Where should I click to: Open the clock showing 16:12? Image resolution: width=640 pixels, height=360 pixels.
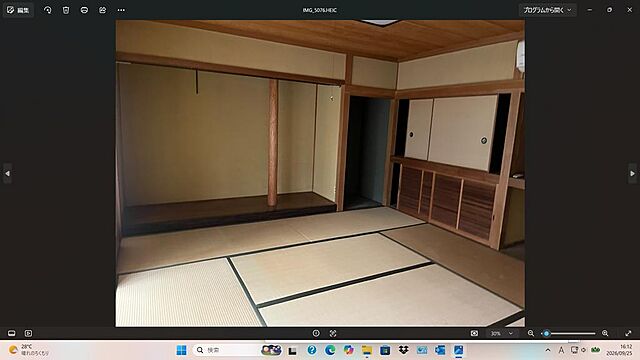(619, 350)
